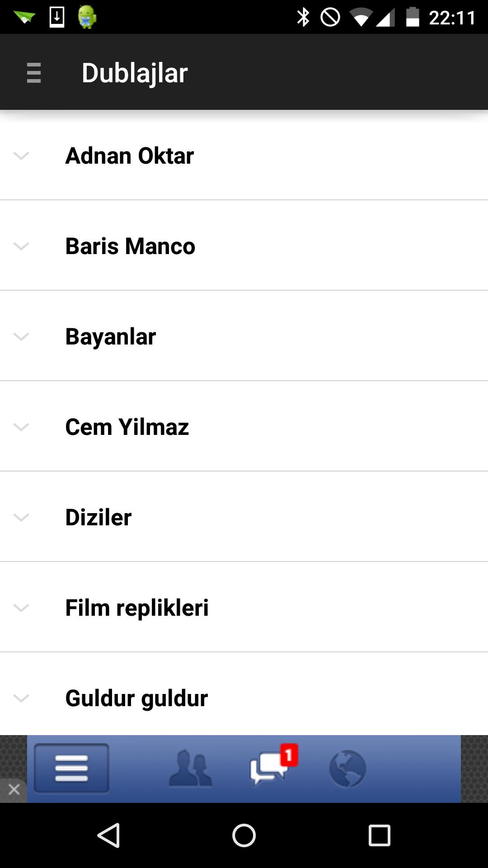Expand the Baris Manco chevron
The height and width of the screenshot is (868, 488).
[x=21, y=246]
